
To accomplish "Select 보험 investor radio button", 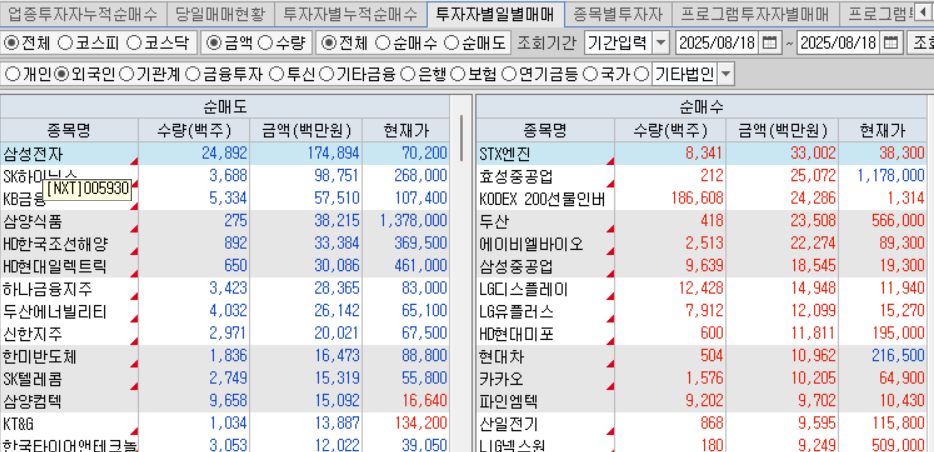I will pyautogui.click(x=457, y=74).
